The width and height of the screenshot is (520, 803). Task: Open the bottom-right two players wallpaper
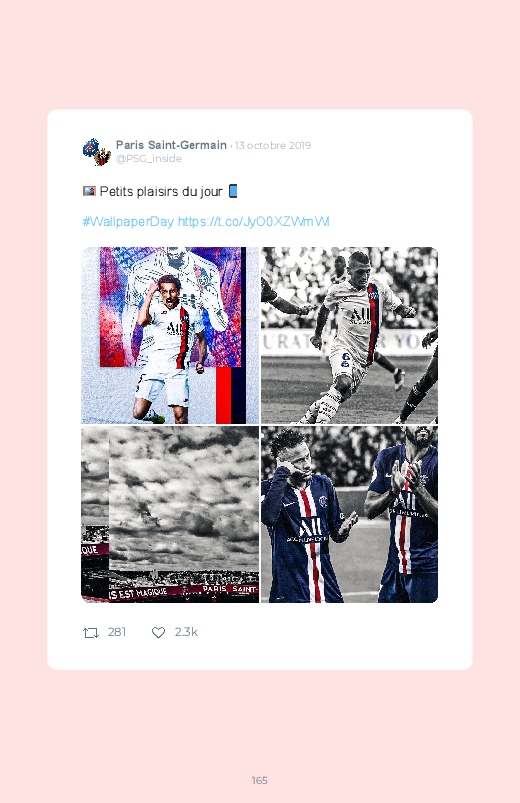349,514
